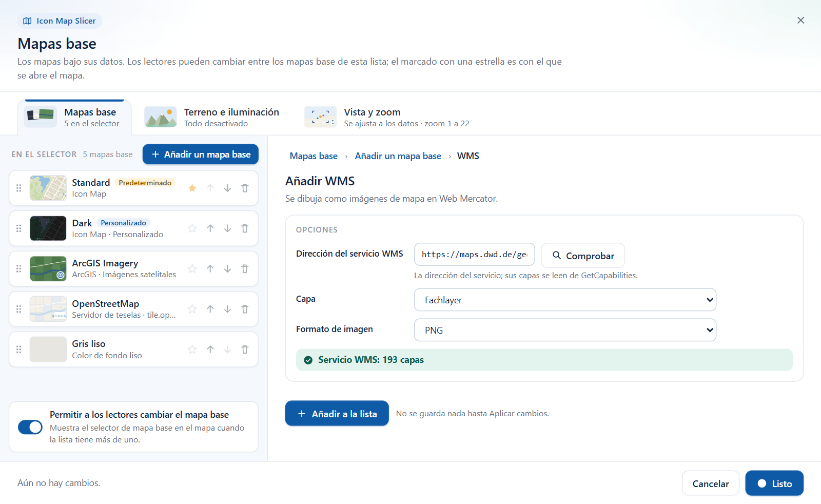Screen dimensions: 821x504
Task: Focus the WMS service address field
Action: pyautogui.click(x=475, y=255)
